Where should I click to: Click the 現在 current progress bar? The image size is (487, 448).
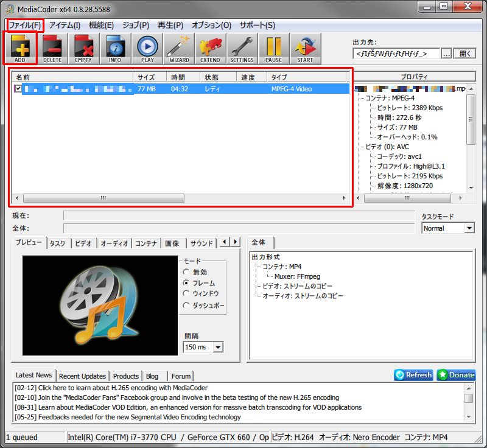pos(239,215)
